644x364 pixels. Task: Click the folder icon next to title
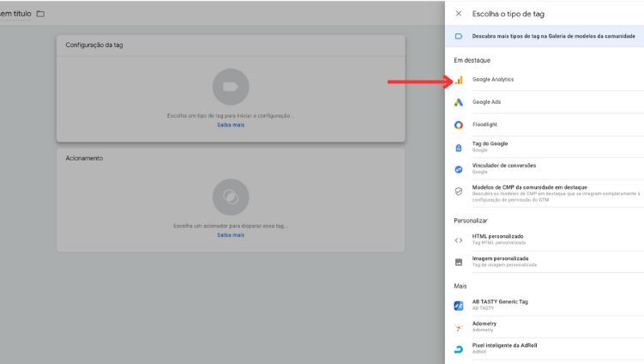click(40, 14)
